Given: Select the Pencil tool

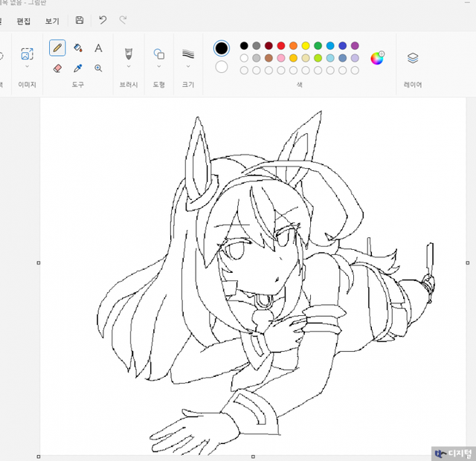Looking at the screenshot, I should (x=57, y=48).
